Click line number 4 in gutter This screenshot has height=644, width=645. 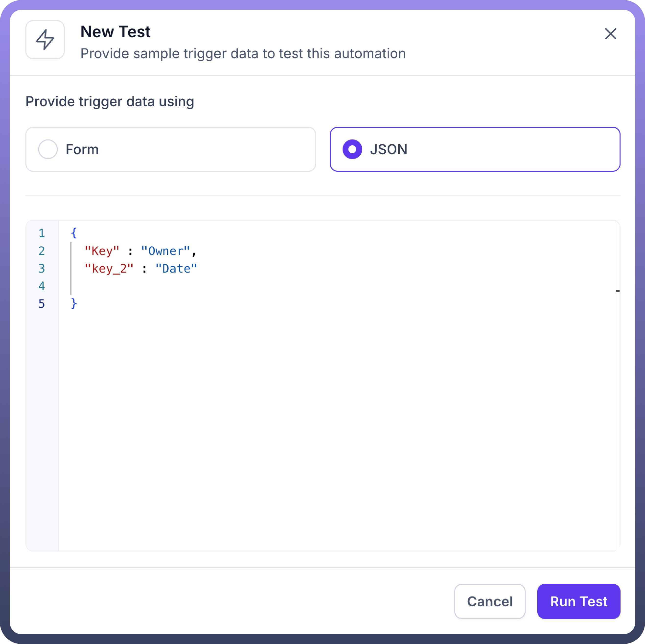(41, 286)
